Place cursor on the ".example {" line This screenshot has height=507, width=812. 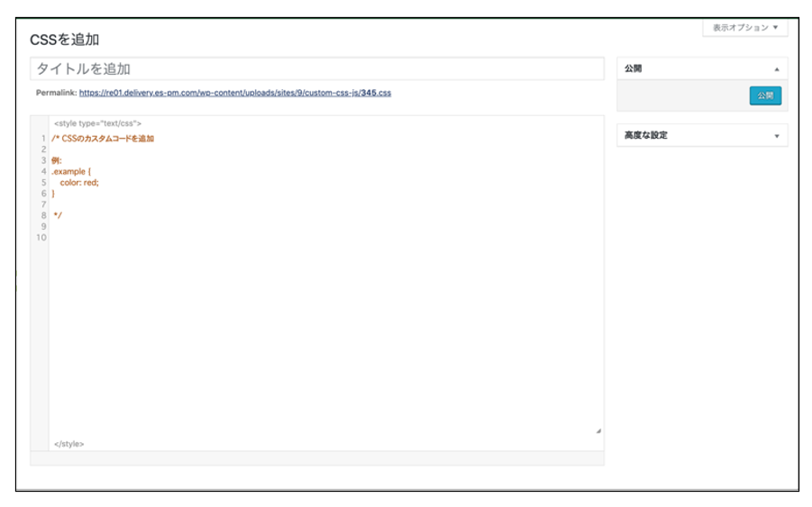[x=71, y=171]
